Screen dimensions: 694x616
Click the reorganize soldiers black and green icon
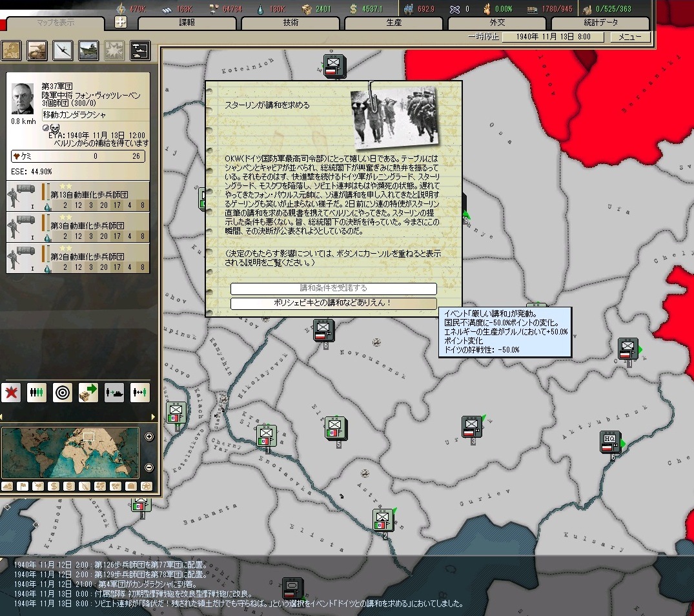pyautogui.click(x=37, y=392)
